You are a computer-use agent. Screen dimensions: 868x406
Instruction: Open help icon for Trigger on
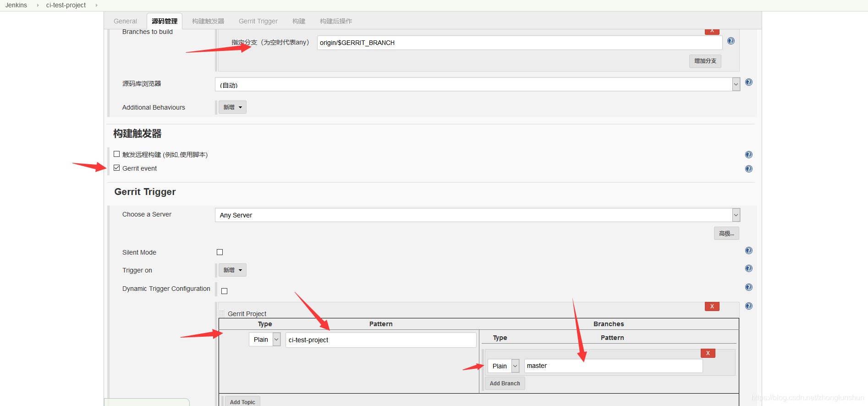point(749,268)
